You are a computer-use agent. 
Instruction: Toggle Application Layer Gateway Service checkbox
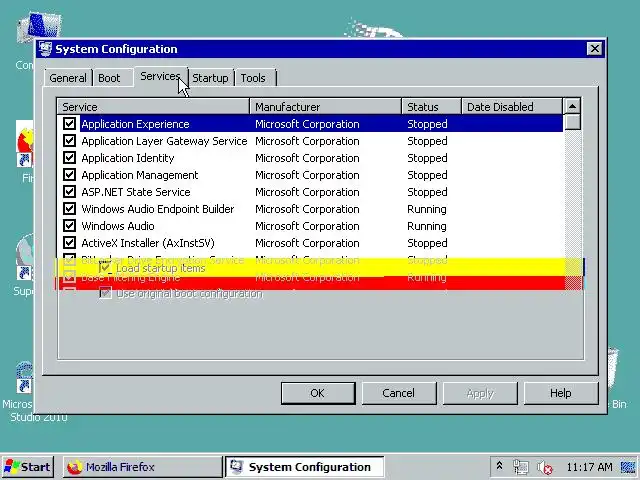69,140
